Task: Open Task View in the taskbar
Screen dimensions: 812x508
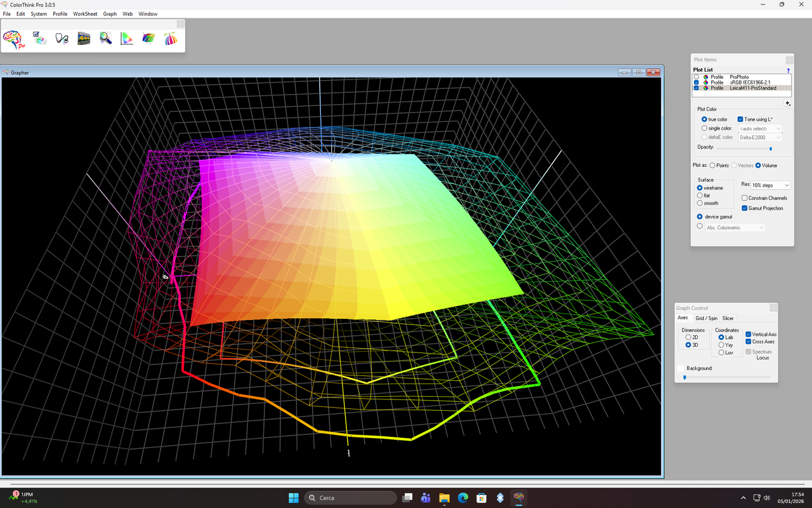Action: coord(407,498)
